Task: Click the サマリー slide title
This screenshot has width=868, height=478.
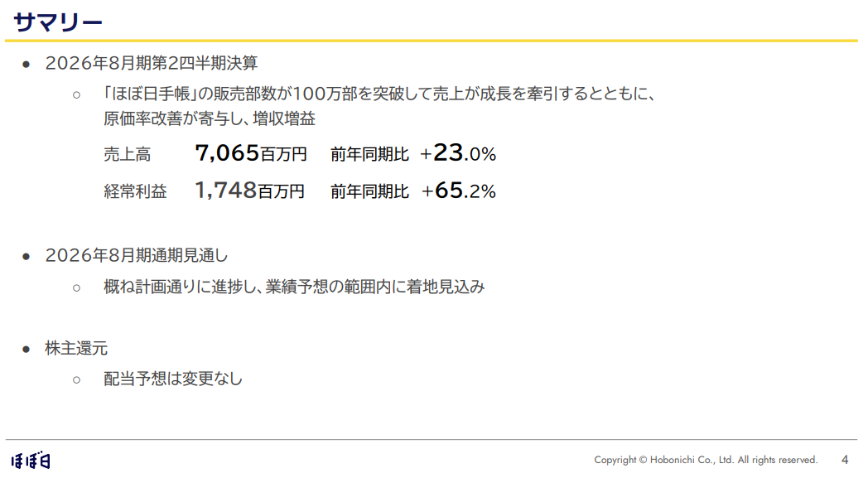Action: (58, 22)
